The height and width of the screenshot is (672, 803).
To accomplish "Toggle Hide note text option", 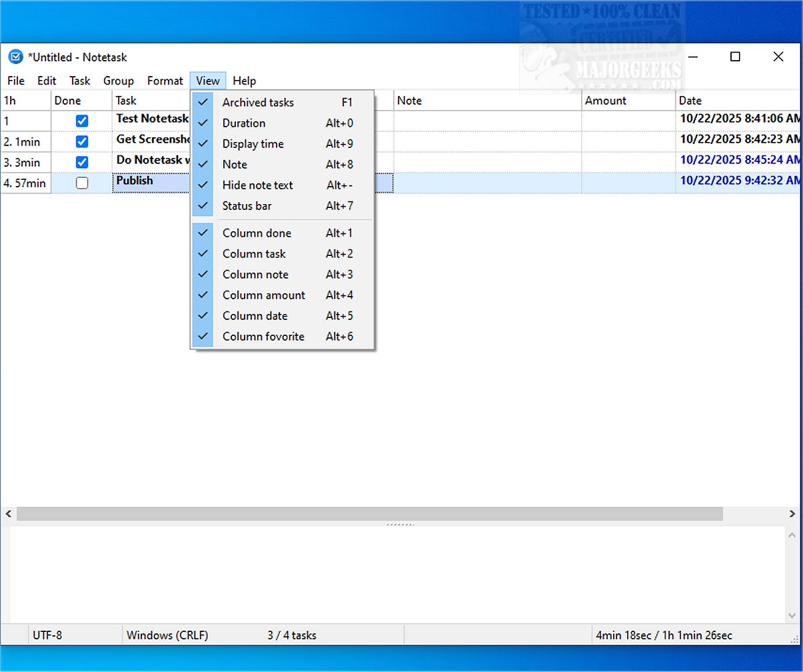I will coord(283,185).
